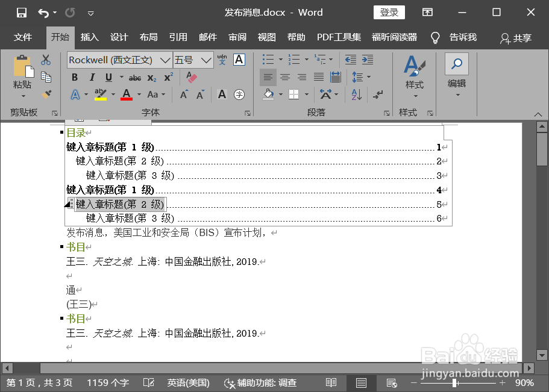Switch to the 插入 ribbon tab
549x392 pixels.
89,37
